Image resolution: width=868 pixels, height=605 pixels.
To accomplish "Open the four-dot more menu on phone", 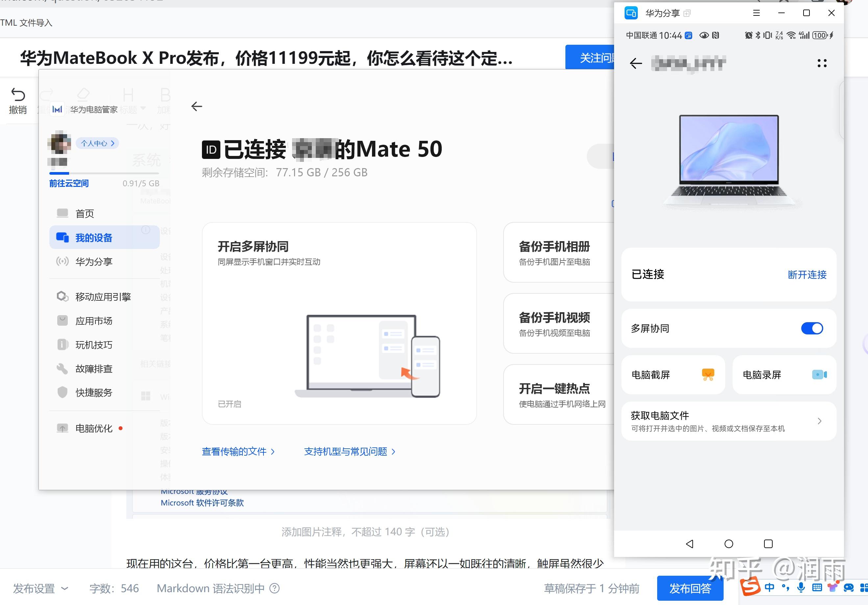I will click(x=822, y=63).
